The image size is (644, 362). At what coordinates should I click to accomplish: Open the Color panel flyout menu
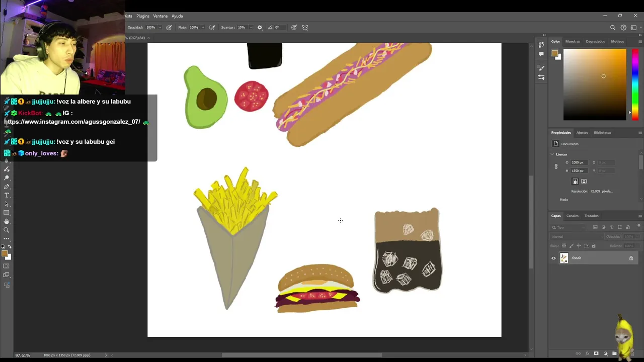640,41
